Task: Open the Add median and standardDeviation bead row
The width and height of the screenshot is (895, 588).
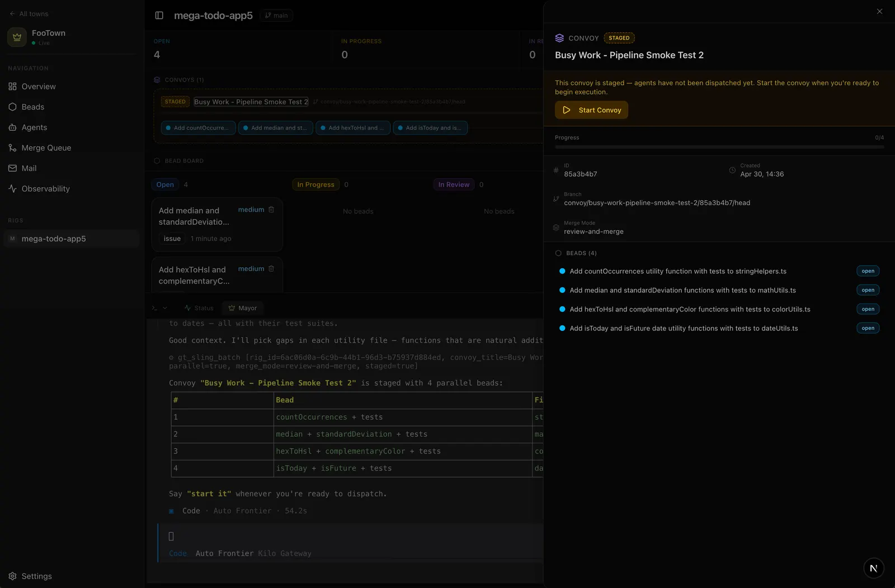Action: tap(719, 290)
